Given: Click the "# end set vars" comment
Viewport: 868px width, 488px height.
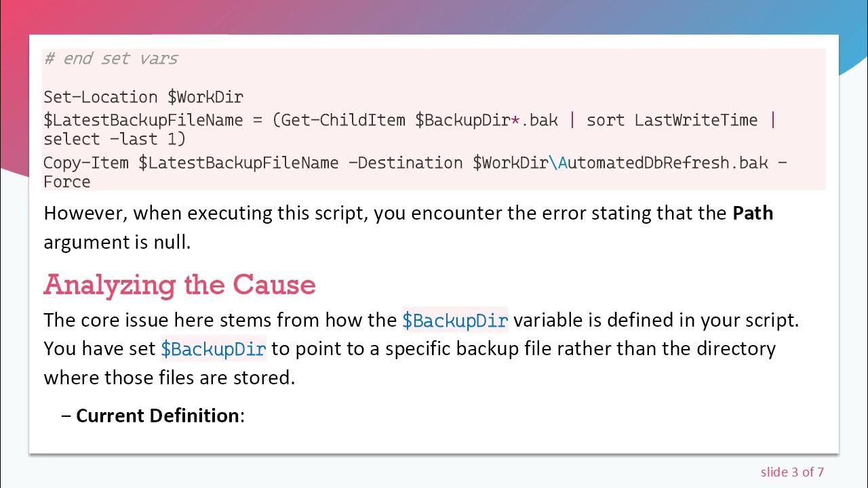Looking at the screenshot, I should point(111,58).
